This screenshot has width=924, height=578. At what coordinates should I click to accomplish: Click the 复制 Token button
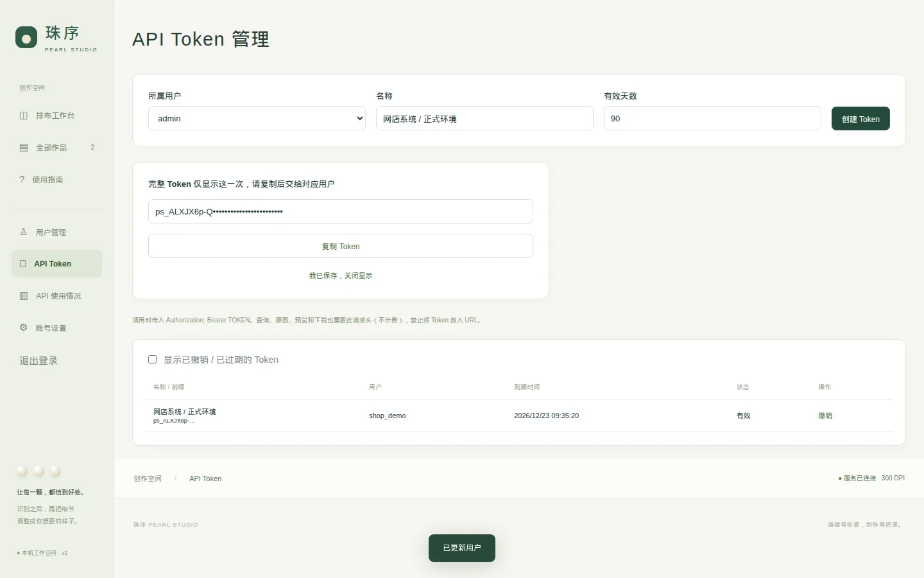click(x=341, y=246)
